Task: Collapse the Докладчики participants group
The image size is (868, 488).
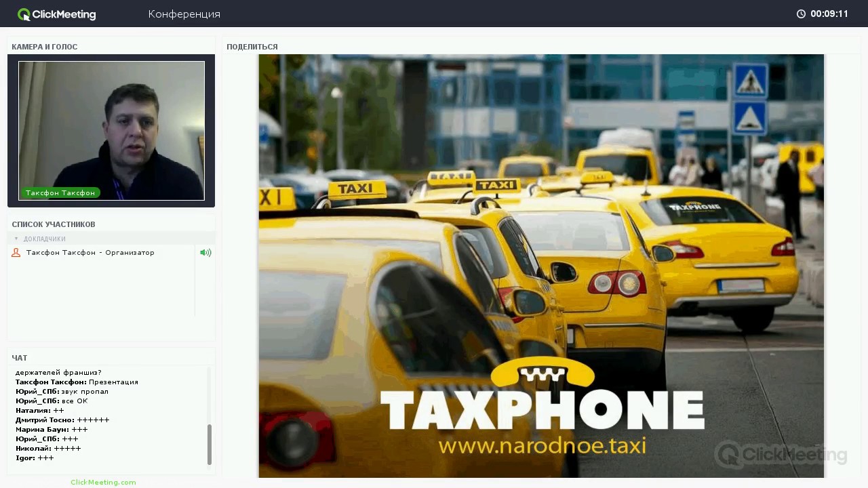Action: [16, 239]
